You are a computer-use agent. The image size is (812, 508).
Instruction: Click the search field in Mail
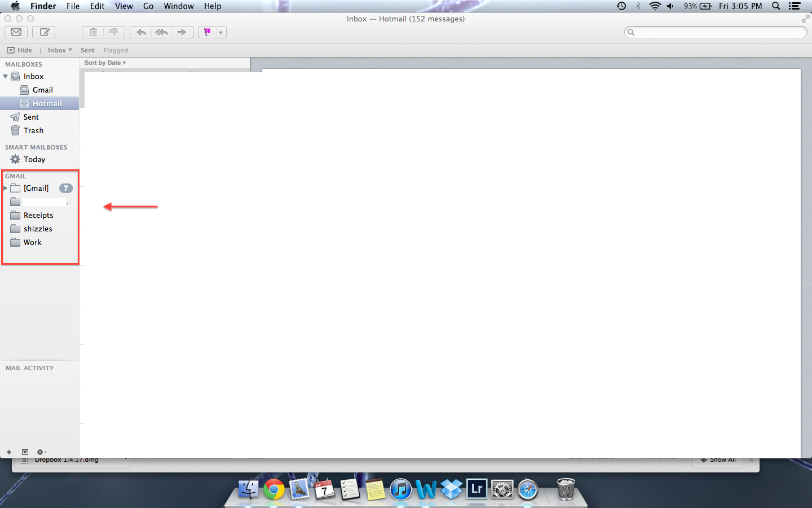pos(716,32)
